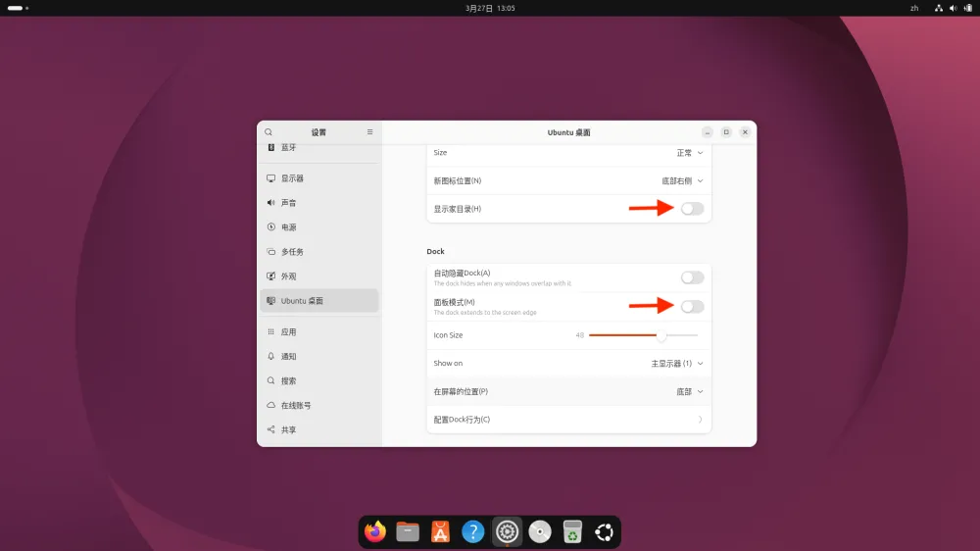Screen dimensions: 980x551
Task: Click the 电源 power icon
Action: click(270, 227)
